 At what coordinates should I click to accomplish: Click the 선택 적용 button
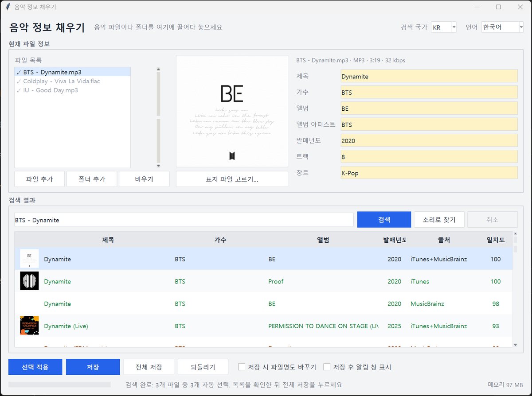point(35,367)
